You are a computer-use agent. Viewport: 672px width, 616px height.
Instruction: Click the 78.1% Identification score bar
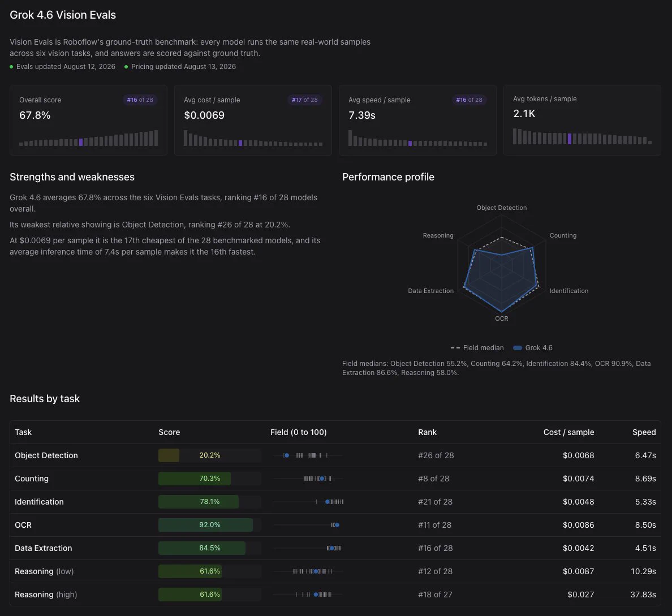click(209, 502)
